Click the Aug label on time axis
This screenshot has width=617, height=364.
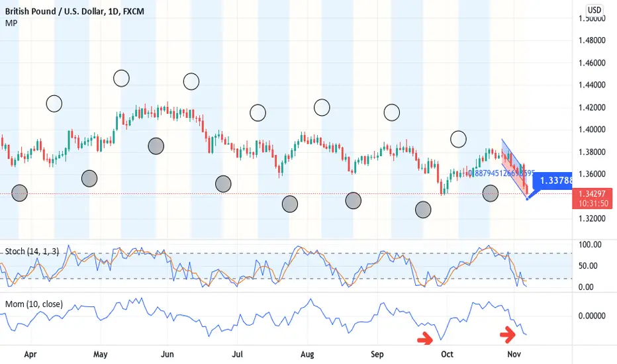307,354
